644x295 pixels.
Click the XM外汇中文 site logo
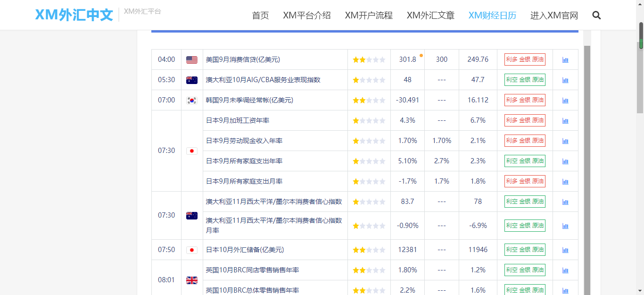74,15
